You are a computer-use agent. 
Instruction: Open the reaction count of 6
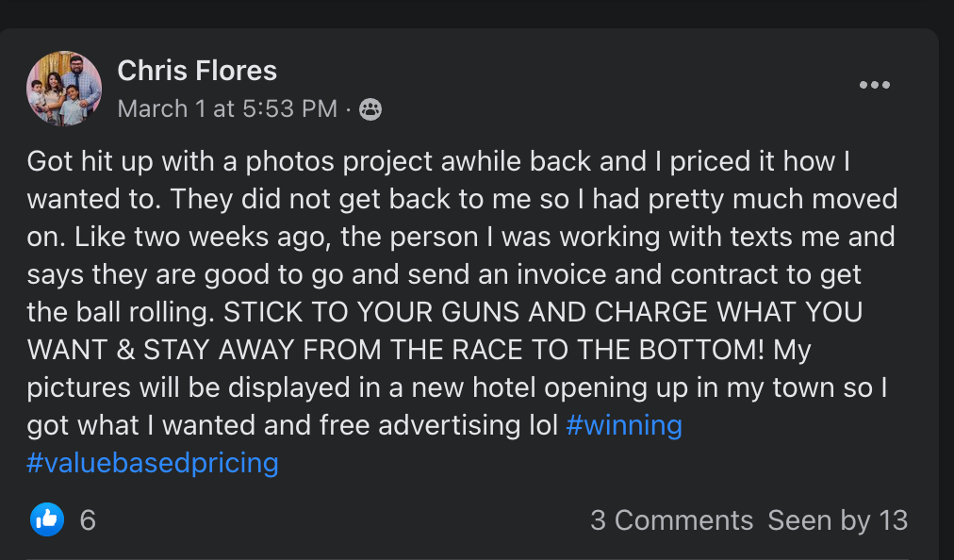(x=88, y=520)
